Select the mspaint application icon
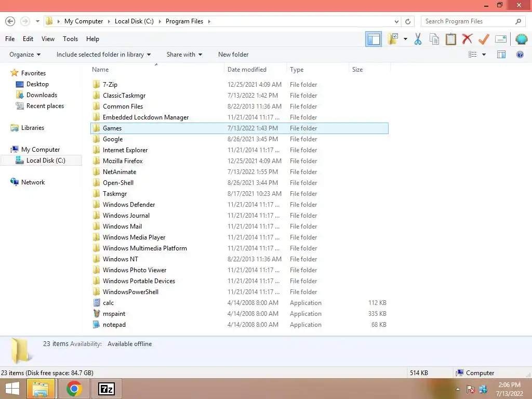The height and width of the screenshot is (399, 532). point(97,313)
